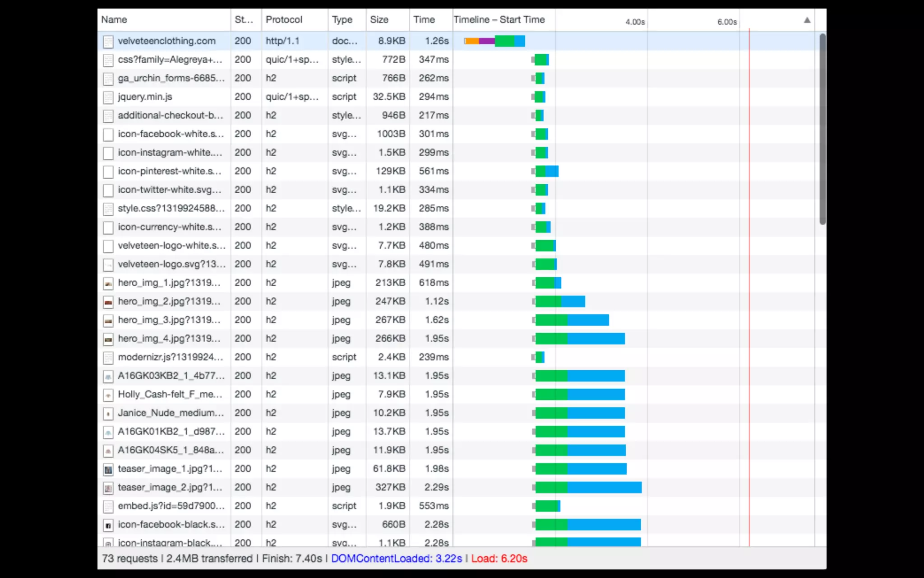Click the vertical scrollbar thumb
The height and width of the screenshot is (578, 924).
coord(822,129)
